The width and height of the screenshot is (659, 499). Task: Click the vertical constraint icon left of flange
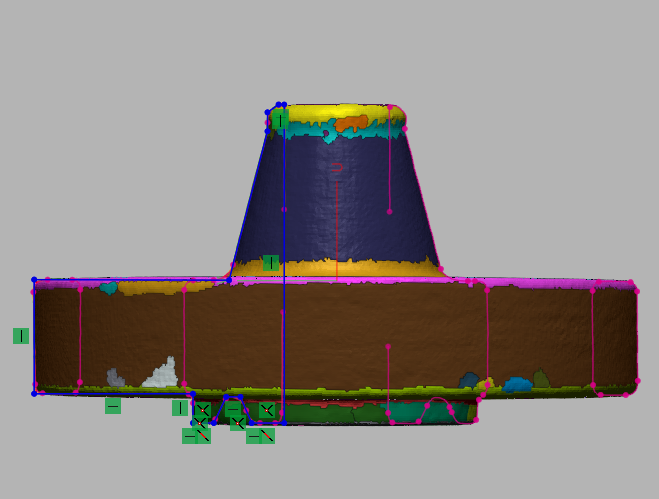pos(20,336)
